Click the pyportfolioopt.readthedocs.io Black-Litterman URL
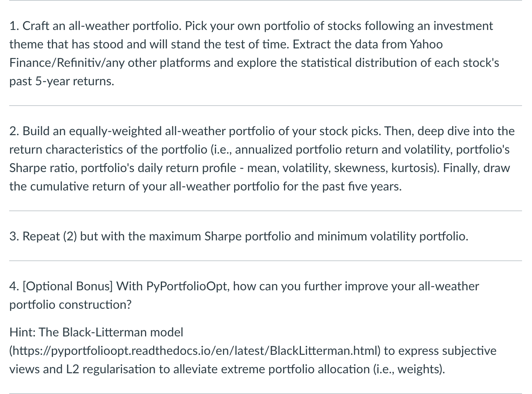The width and height of the screenshot is (532, 394). click(x=195, y=351)
